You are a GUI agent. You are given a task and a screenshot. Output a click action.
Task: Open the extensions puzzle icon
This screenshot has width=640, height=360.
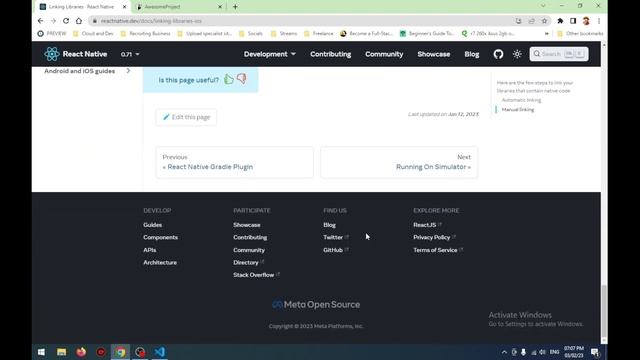pos(560,21)
